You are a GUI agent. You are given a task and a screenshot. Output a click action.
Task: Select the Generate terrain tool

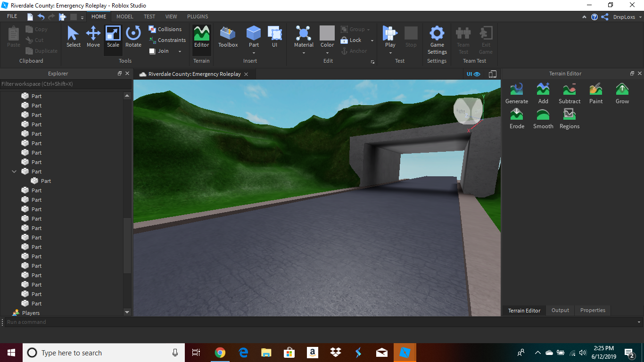517,93
